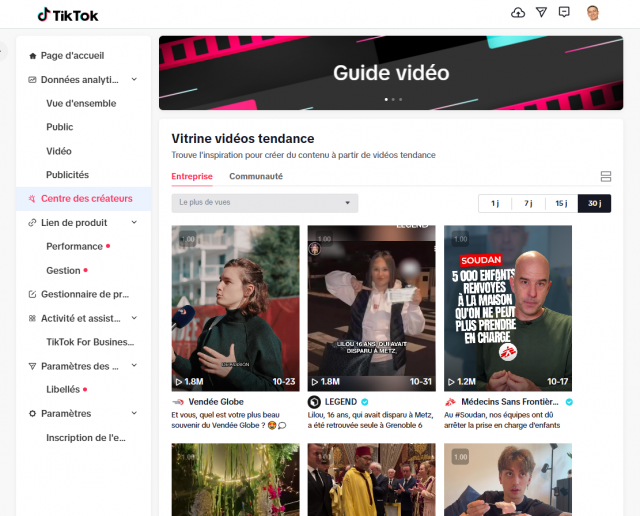Collapse the Données analytiques section
The image size is (640, 516).
(134, 79)
